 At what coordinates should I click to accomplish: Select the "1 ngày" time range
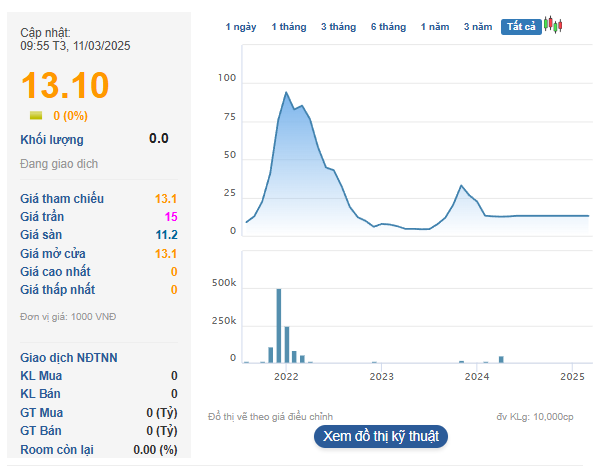pyautogui.click(x=241, y=27)
